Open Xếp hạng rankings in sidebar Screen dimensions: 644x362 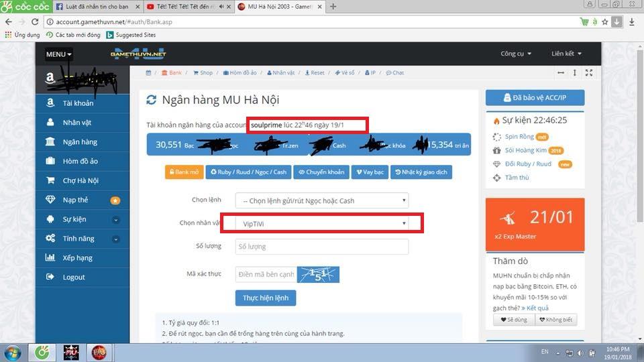tap(77, 258)
